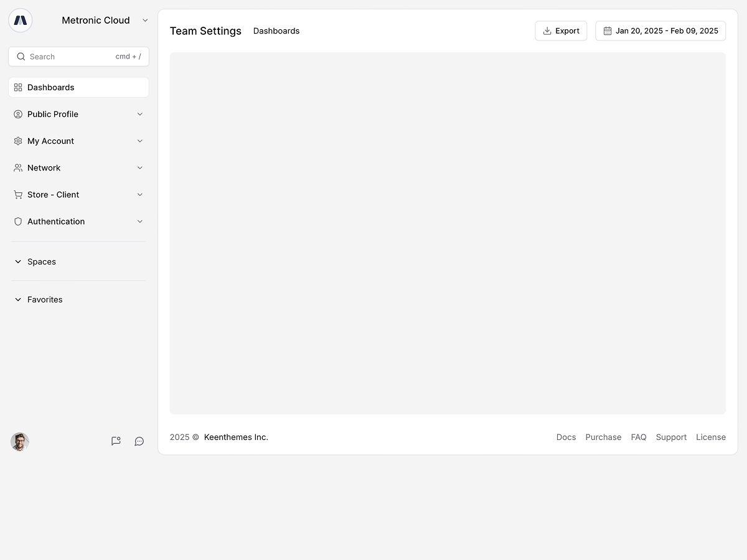Expand the Network menu chevron
The height and width of the screenshot is (560, 747).
click(140, 168)
